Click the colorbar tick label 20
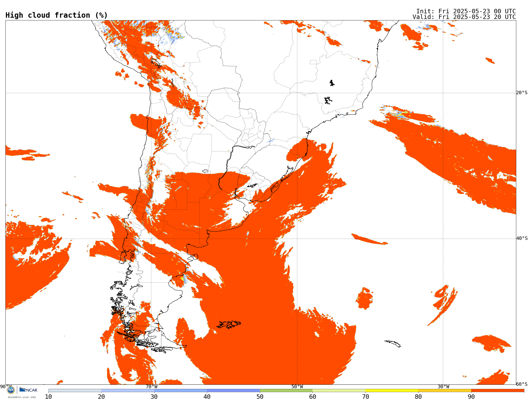The width and height of the screenshot is (532, 400). 101,397
